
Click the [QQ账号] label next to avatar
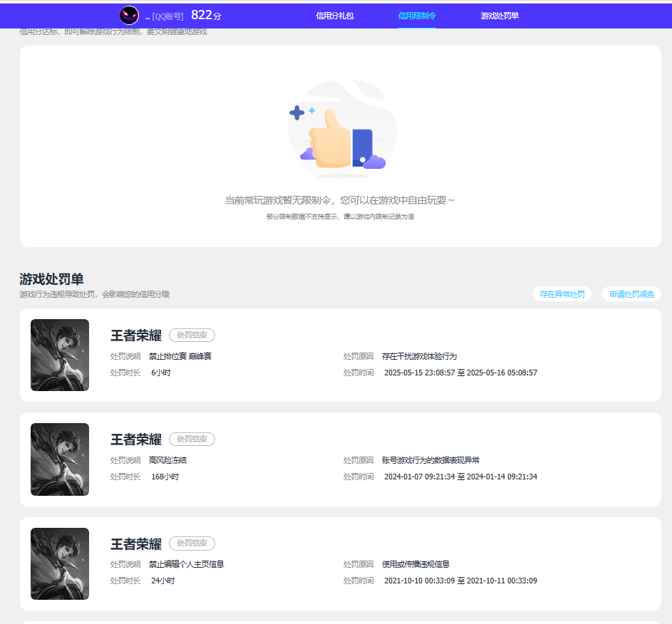tap(167, 16)
